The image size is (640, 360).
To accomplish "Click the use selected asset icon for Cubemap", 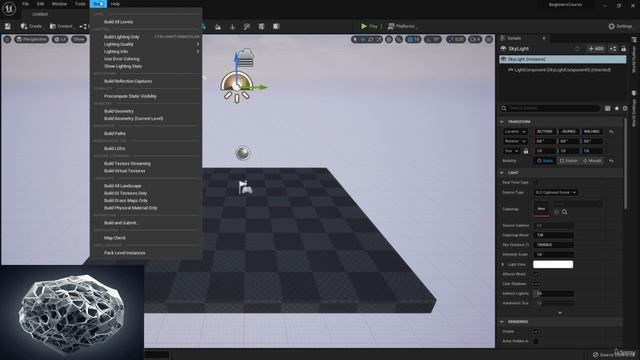I will [x=557, y=212].
